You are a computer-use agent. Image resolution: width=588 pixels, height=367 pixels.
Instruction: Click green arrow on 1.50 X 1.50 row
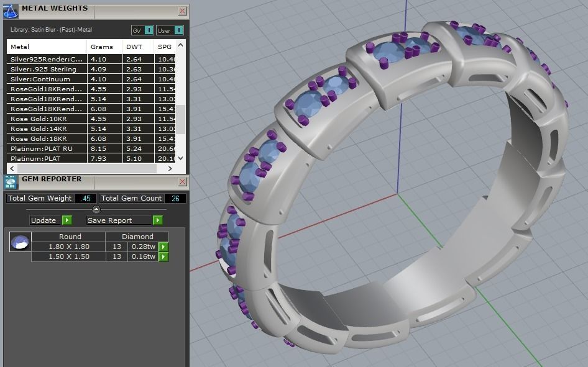click(x=163, y=257)
